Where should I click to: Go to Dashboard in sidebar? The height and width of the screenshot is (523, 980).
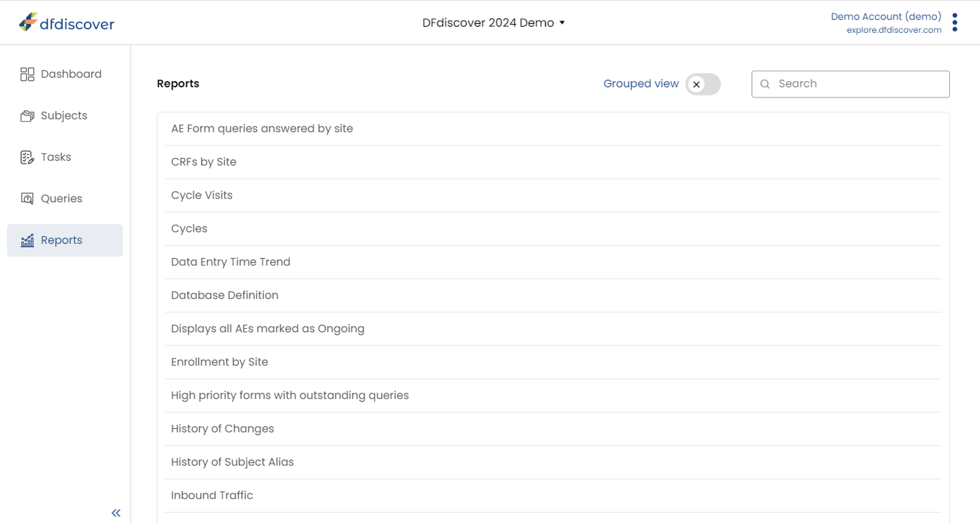65,74
